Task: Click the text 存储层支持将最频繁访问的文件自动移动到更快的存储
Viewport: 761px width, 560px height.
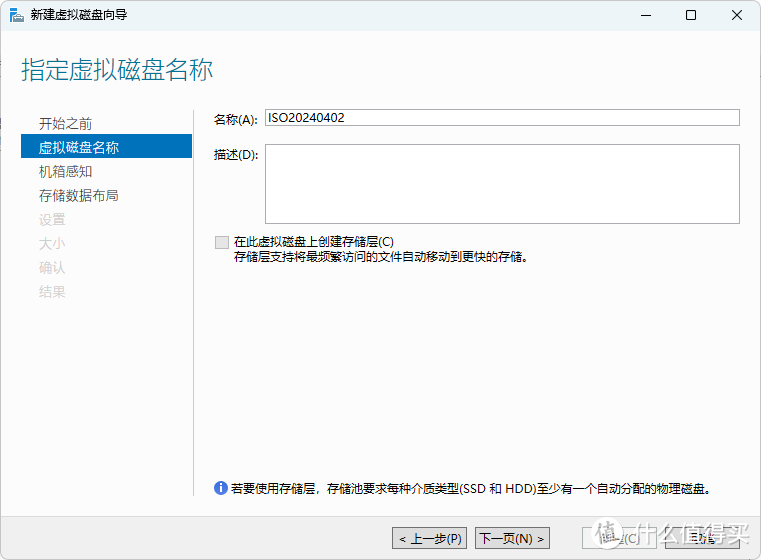Action: (380, 257)
